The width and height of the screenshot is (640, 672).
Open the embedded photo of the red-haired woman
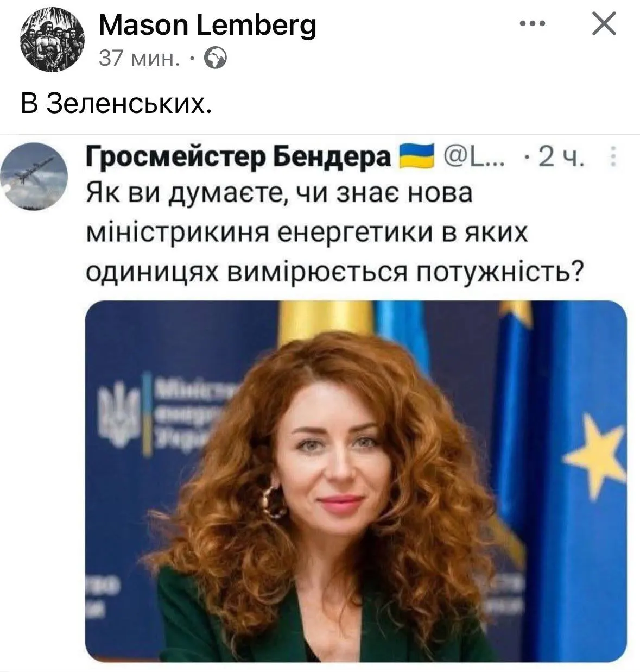pyautogui.click(x=356, y=481)
